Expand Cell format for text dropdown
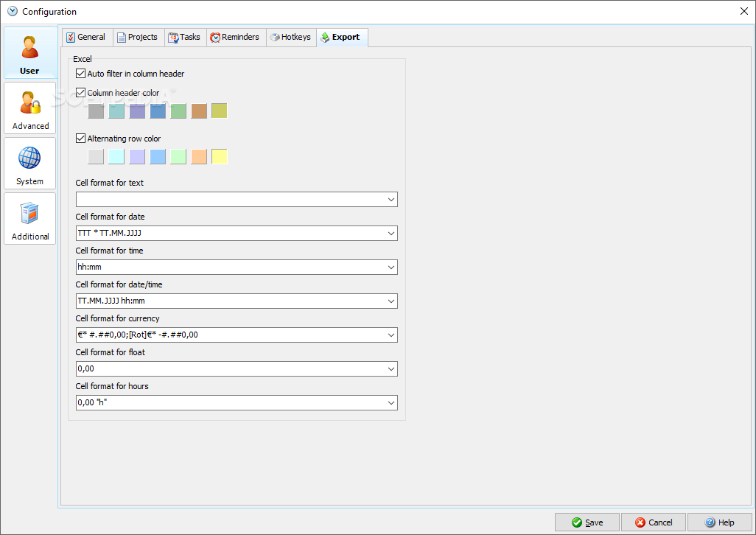The width and height of the screenshot is (756, 535). 391,200
